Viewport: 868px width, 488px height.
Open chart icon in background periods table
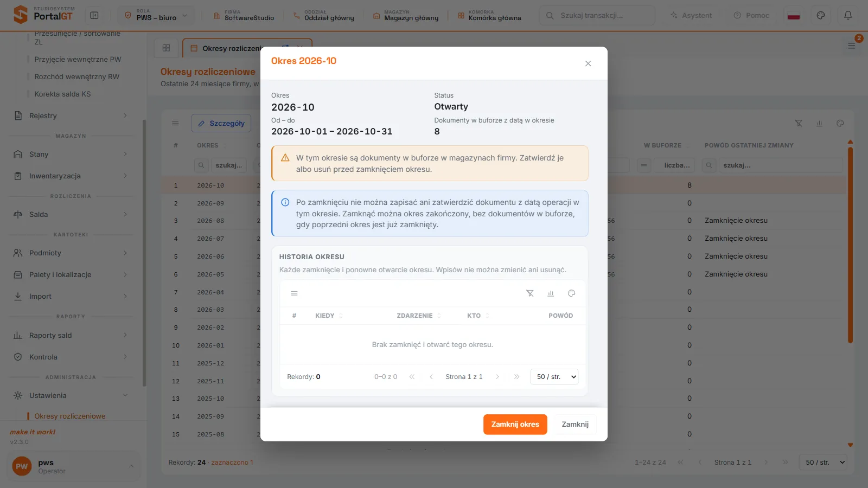(x=819, y=123)
